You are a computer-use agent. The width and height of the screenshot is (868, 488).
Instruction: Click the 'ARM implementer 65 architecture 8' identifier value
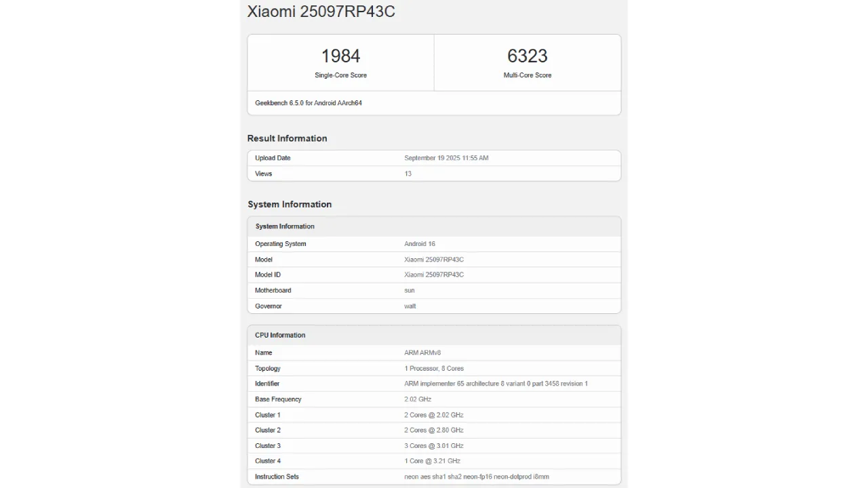(496, 384)
